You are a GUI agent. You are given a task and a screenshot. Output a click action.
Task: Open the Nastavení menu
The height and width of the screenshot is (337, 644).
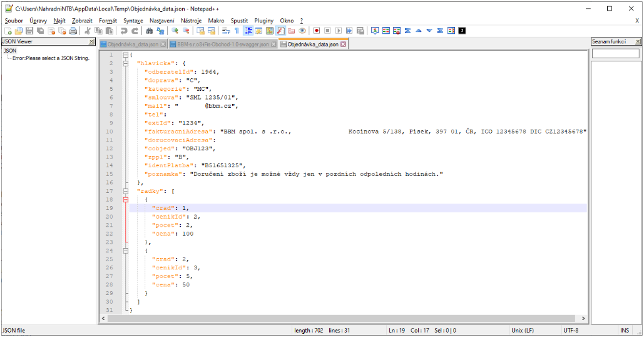(162, 21)
